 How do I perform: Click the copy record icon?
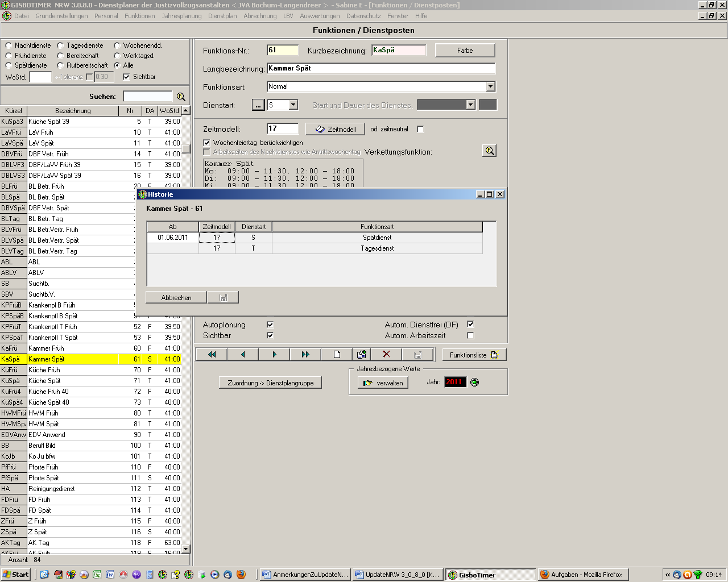pyautogui.click(x=361, y=355)
